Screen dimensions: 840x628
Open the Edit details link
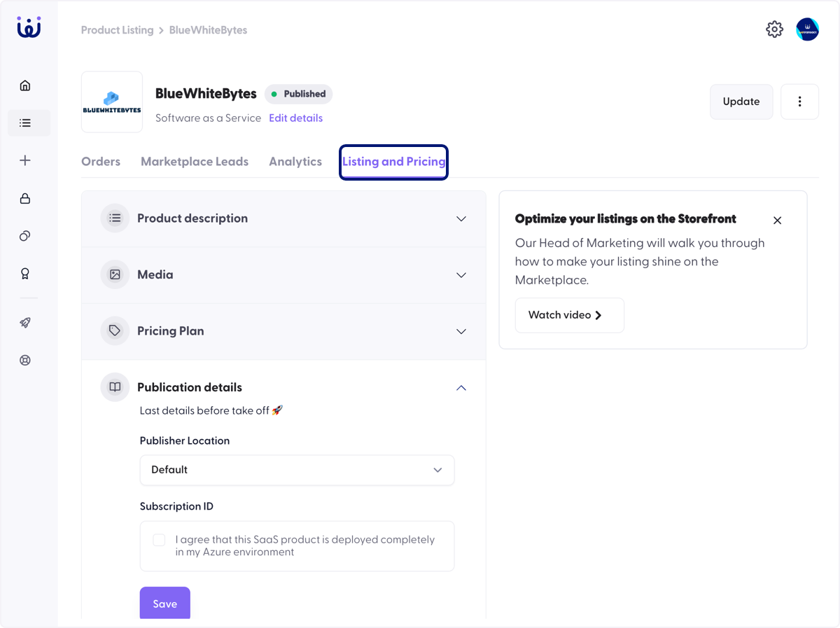coord(295,118)
